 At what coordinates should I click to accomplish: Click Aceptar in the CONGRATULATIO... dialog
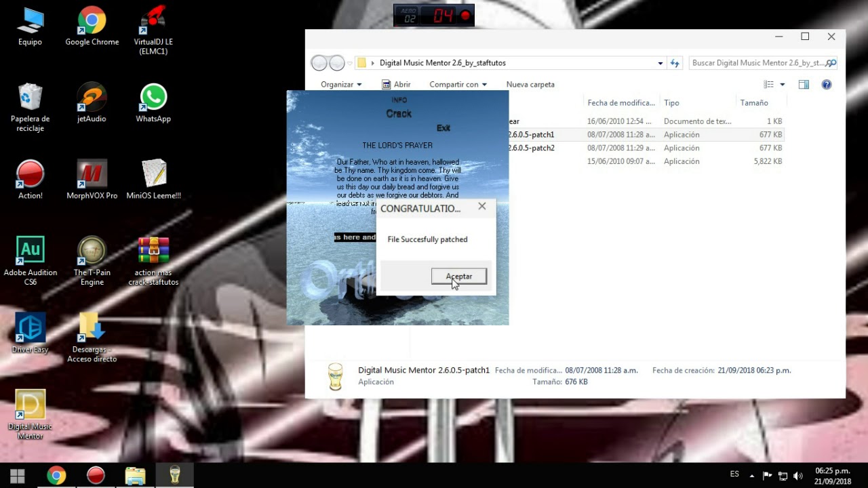coord(459,276)
